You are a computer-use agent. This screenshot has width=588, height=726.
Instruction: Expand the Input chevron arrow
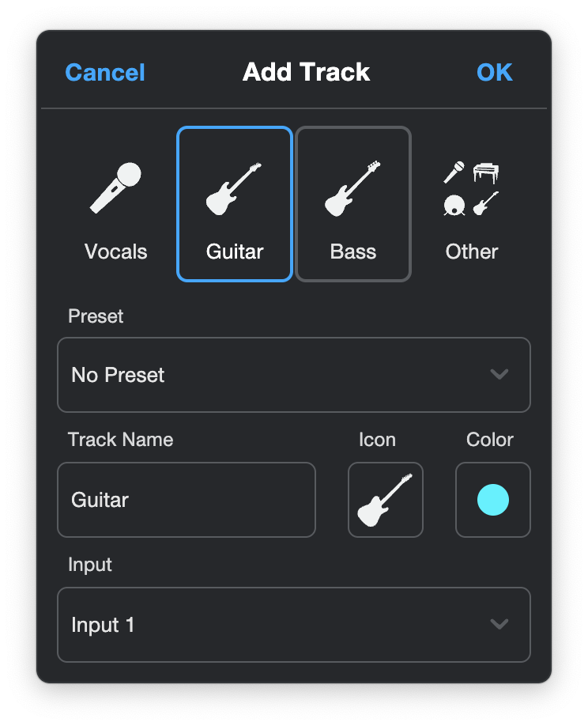(499, 624)
